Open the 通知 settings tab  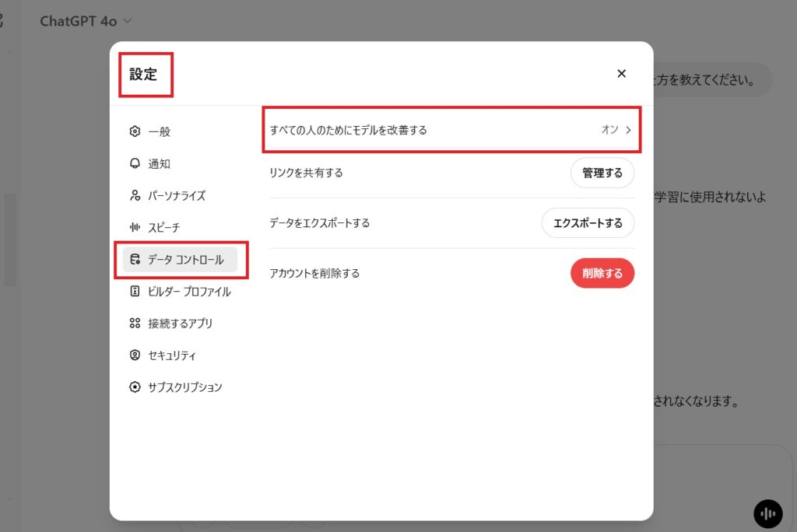tap(159, 163)
